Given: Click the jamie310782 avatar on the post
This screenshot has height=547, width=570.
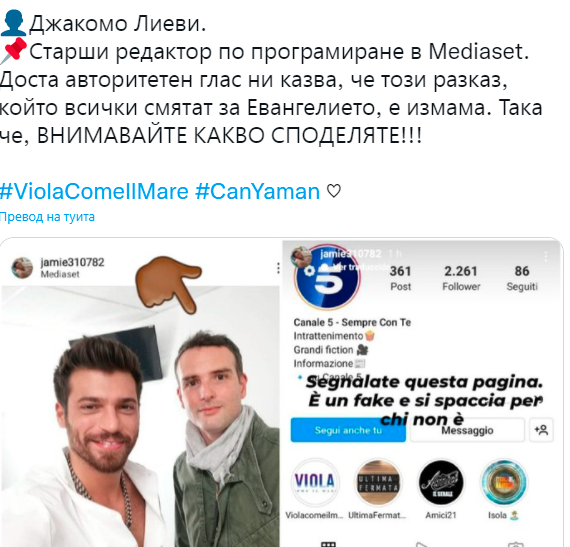Looking at the screenshot, I should click(x=22, y=268).
